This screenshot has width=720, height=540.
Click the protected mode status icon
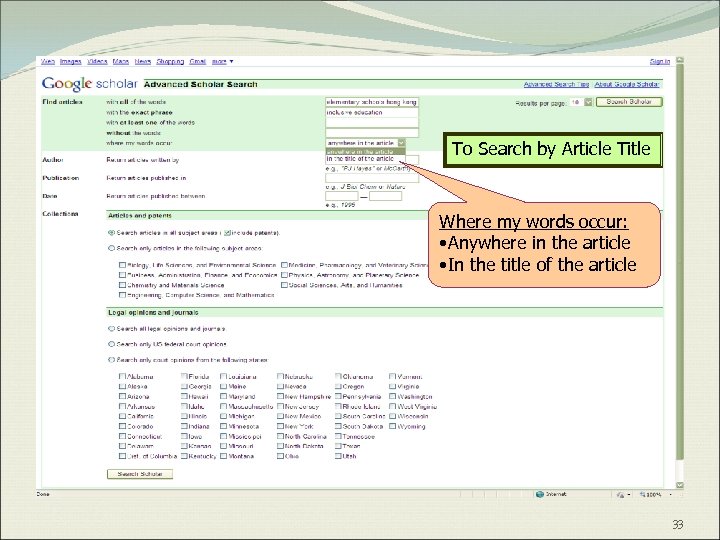621,495
